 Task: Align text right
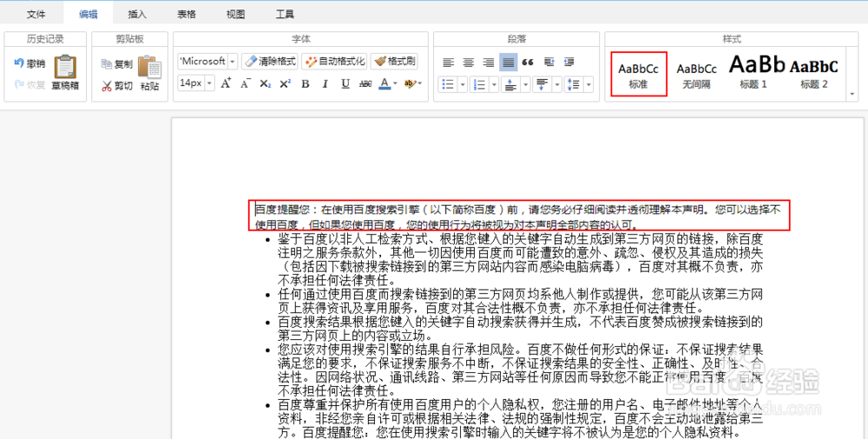tap(488, 62)
